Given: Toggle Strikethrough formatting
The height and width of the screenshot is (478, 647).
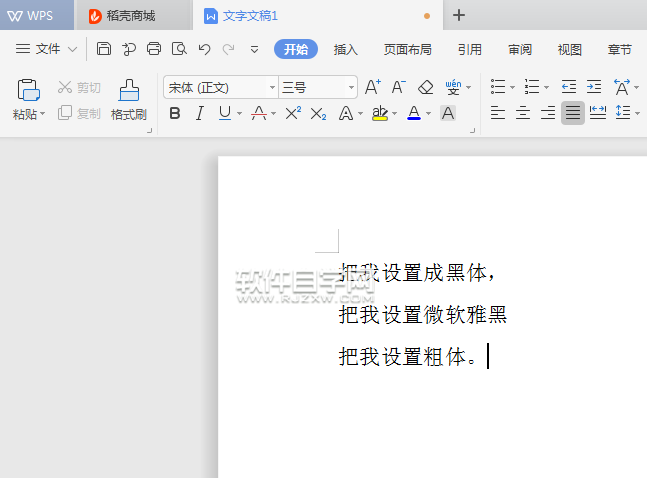Looking at the screenshot, I should pyautogui.click(x=259, y=113).
